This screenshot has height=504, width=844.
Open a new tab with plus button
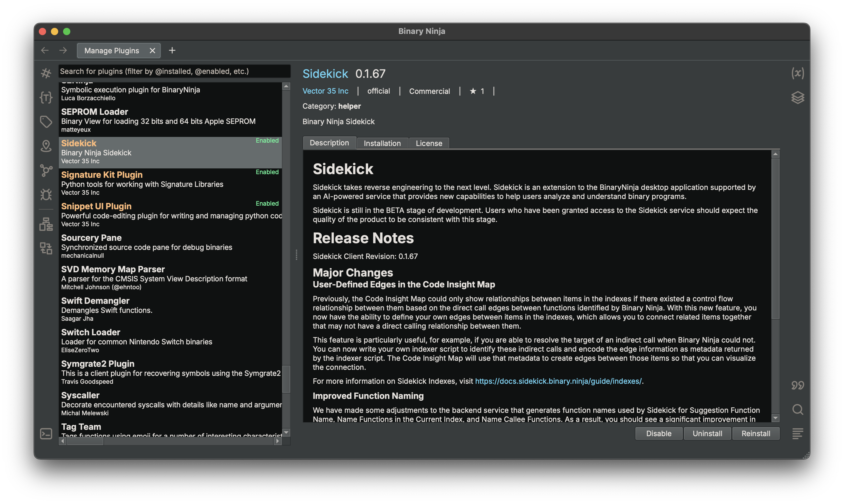click(172, 51)
